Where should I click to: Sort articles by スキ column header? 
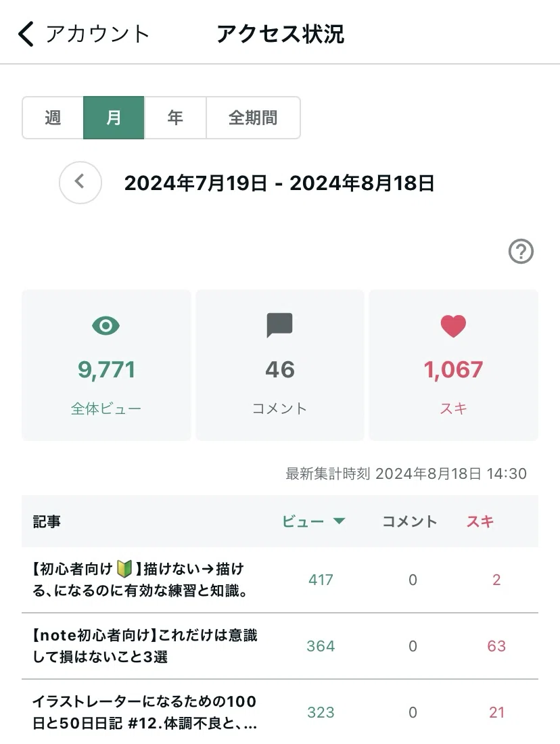[480, 521]
